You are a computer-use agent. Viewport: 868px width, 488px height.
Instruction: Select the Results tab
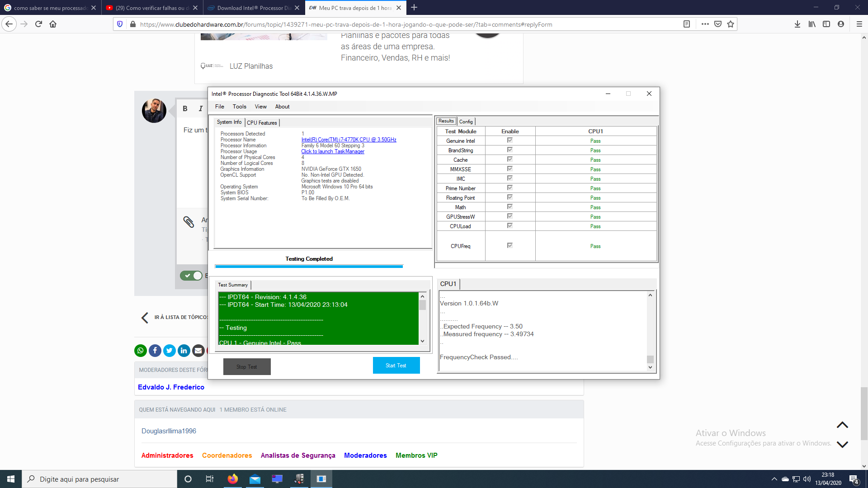[x=446, y=121]
